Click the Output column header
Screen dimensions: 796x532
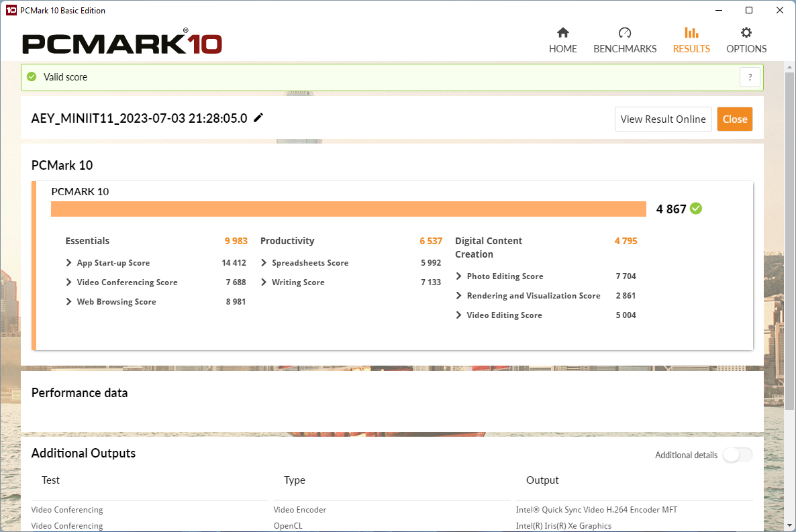tap(542, 480)
